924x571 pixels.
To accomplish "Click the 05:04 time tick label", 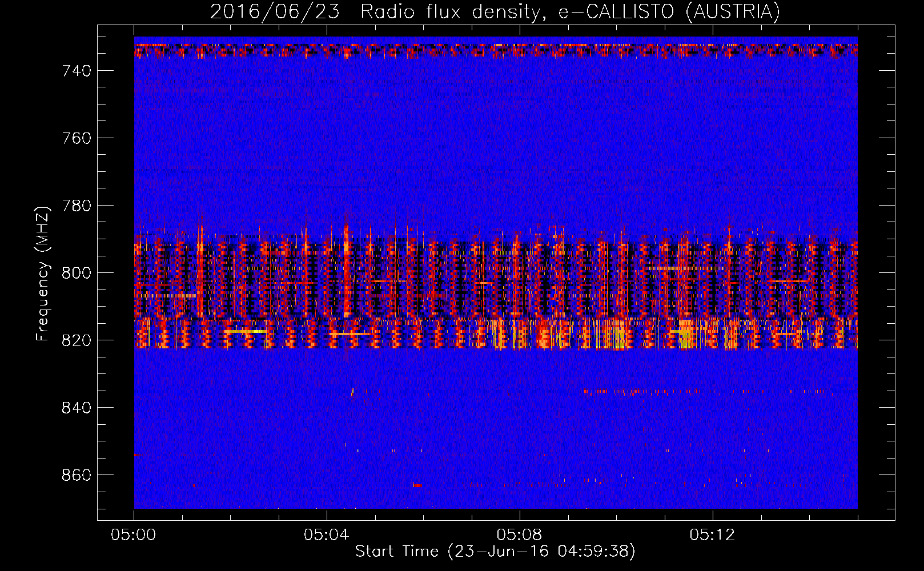I will [327, 535].
